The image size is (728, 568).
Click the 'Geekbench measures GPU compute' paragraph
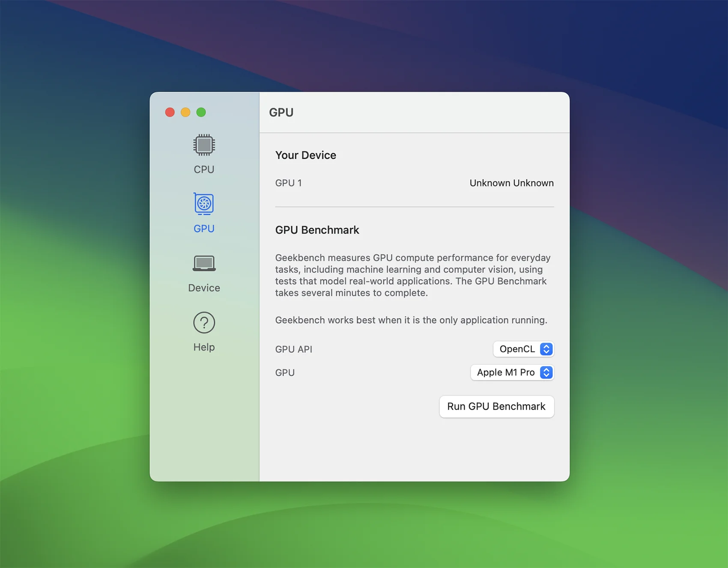413,275
